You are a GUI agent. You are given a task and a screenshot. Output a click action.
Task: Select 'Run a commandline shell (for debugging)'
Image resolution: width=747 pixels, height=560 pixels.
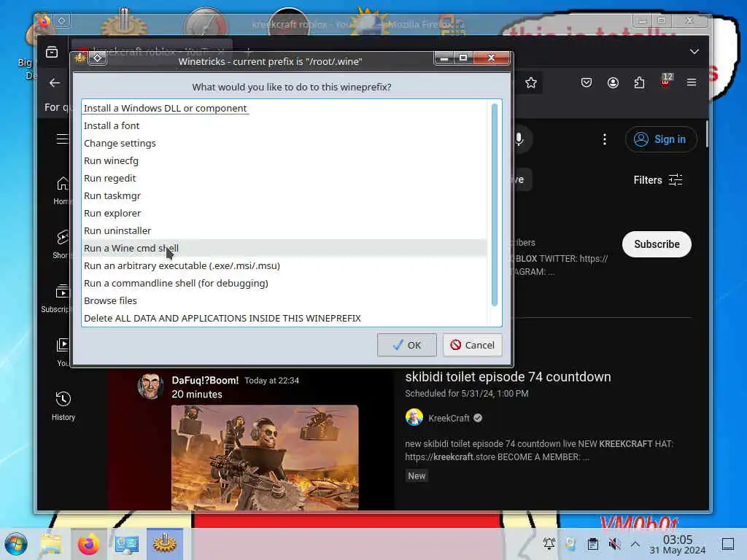(x=285, y=284)
